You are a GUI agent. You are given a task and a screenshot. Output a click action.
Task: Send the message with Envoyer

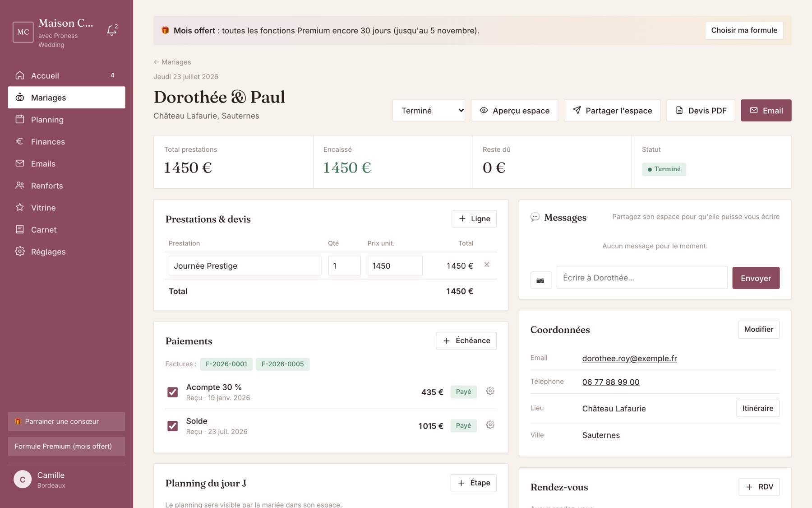click(756, 278)
